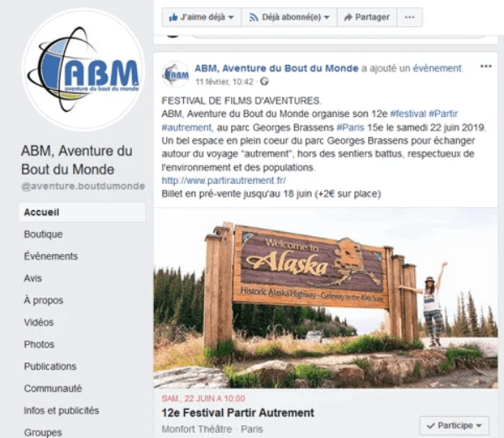Click the ABM page profile logo

83,70
